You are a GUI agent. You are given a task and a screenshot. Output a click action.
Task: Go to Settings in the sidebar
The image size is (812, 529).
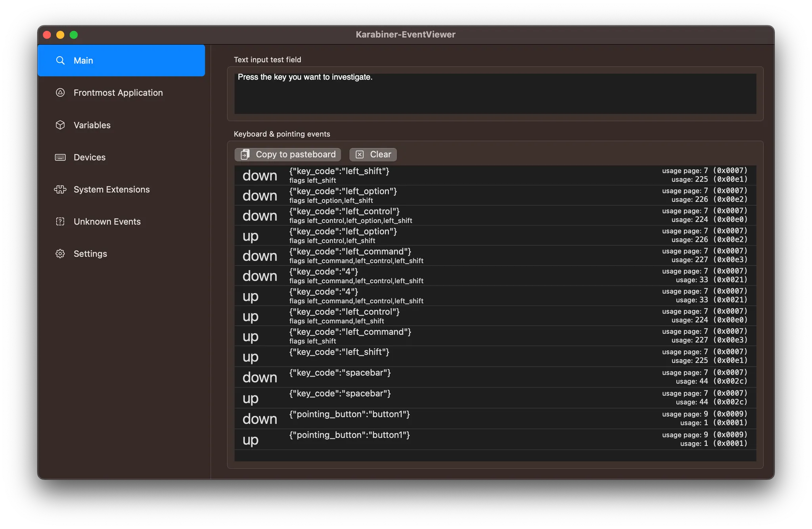pos(90,254)
